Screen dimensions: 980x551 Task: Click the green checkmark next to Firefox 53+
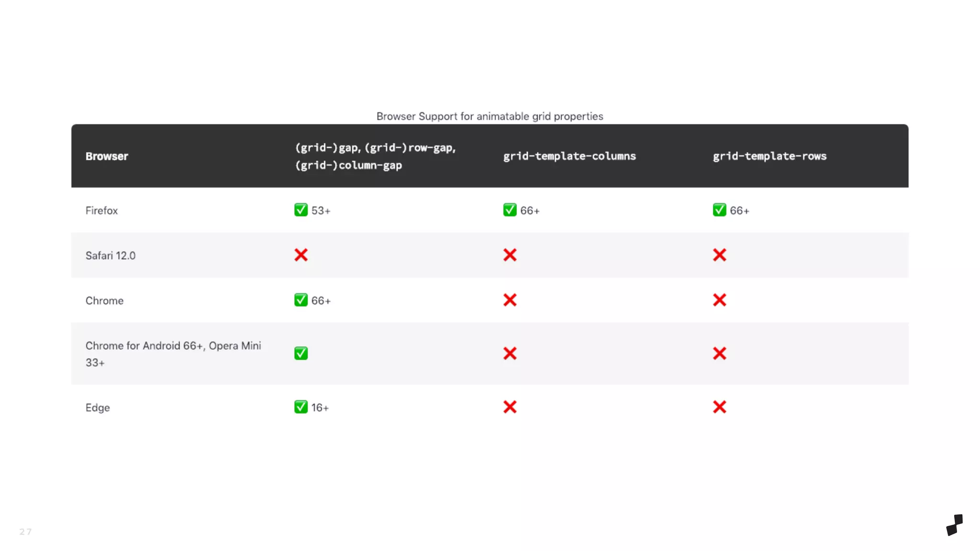[x=301, y=210]
